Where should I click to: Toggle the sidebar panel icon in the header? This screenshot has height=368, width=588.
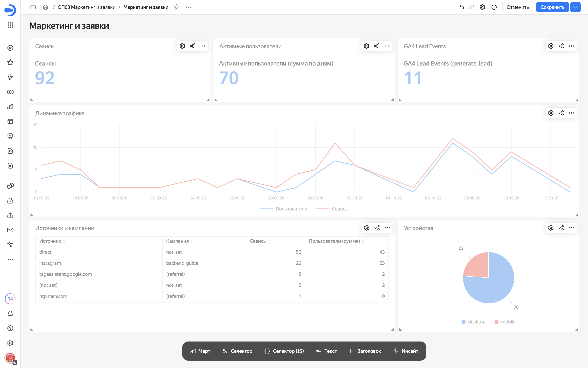[x=33, y=7]
